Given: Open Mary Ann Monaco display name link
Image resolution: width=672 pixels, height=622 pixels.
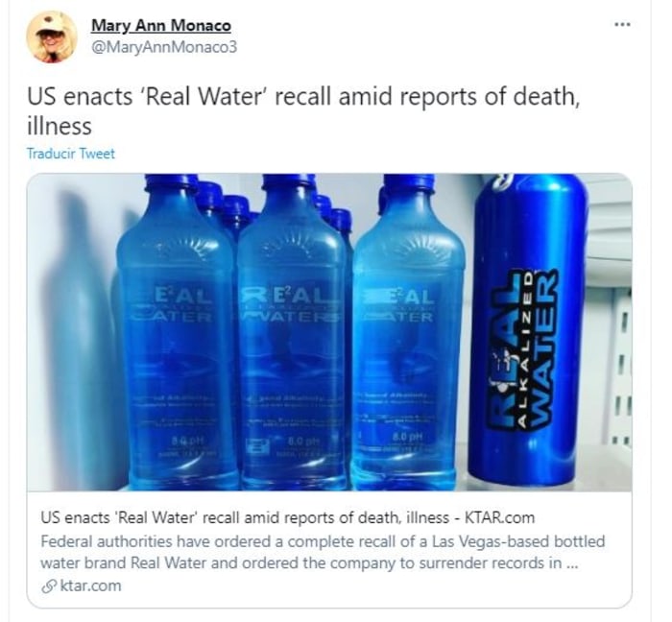Looking at the screenshot, I should [x=161, y=26].
